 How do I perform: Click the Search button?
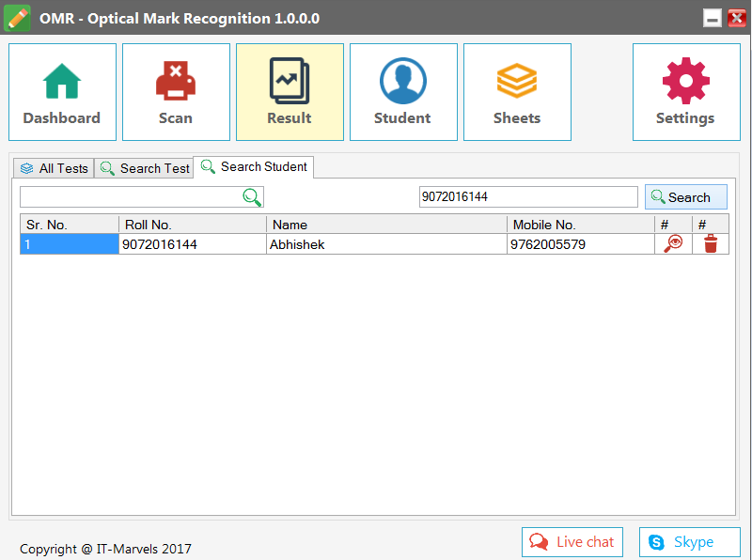(x=686, y=197)
